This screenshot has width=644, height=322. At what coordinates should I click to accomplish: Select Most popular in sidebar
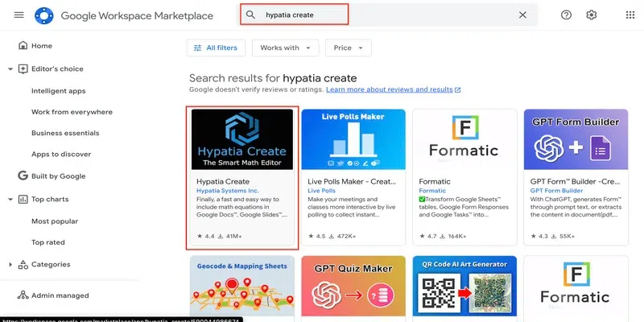click(x=55, y=221)
